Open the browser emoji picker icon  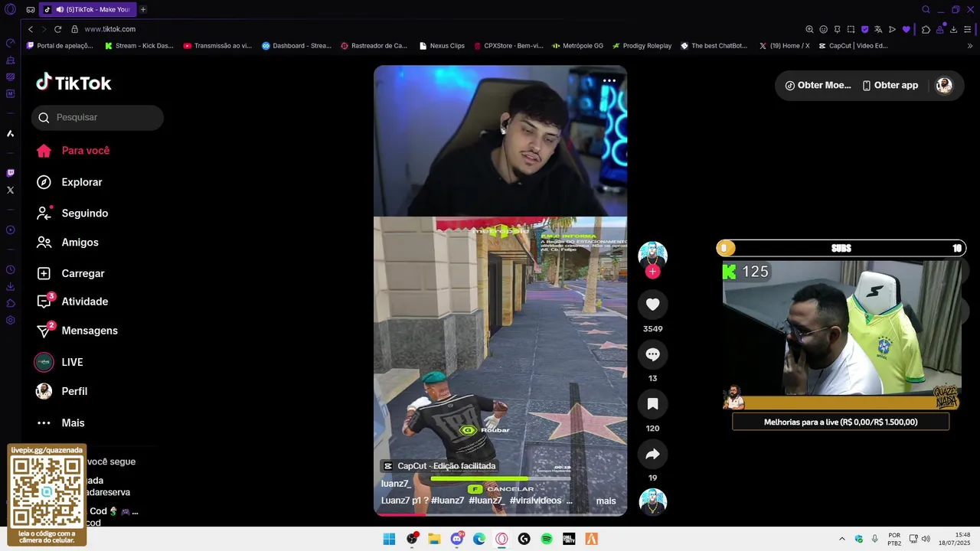pyautogui.click(x=823, y=29)
